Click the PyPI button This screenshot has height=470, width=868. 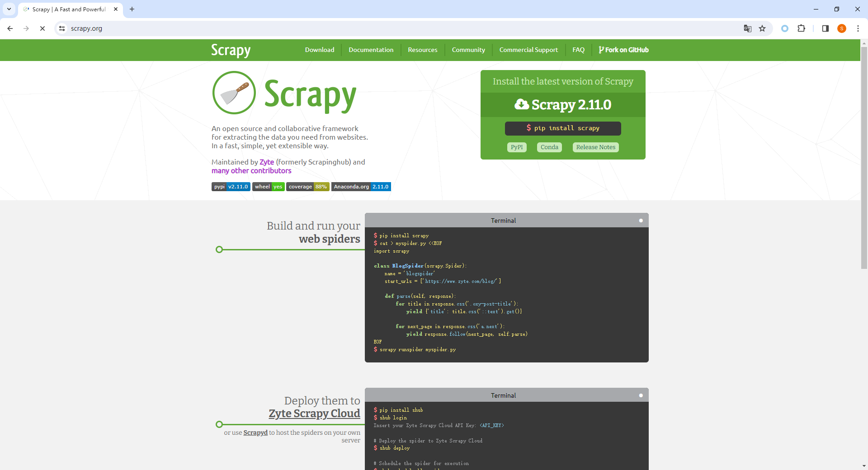pos(517,147)
